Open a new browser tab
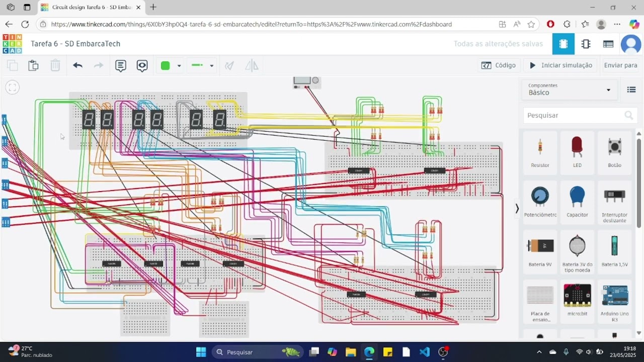The height and width of the screenshot is (362, 644). point(153,8)
